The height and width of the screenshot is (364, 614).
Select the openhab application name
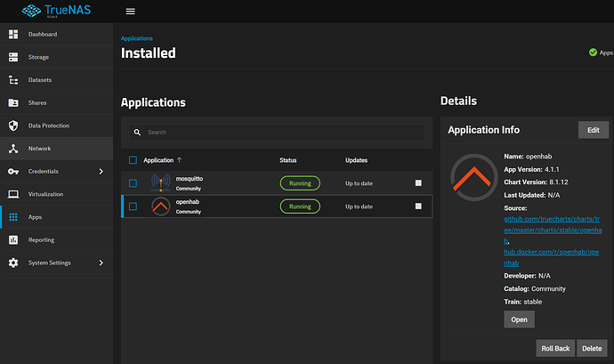187,202
